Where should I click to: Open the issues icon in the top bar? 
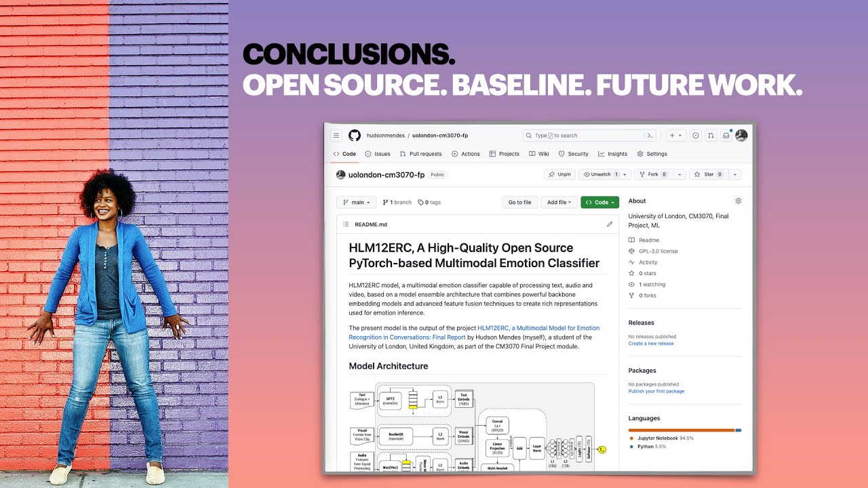point(696,136)
